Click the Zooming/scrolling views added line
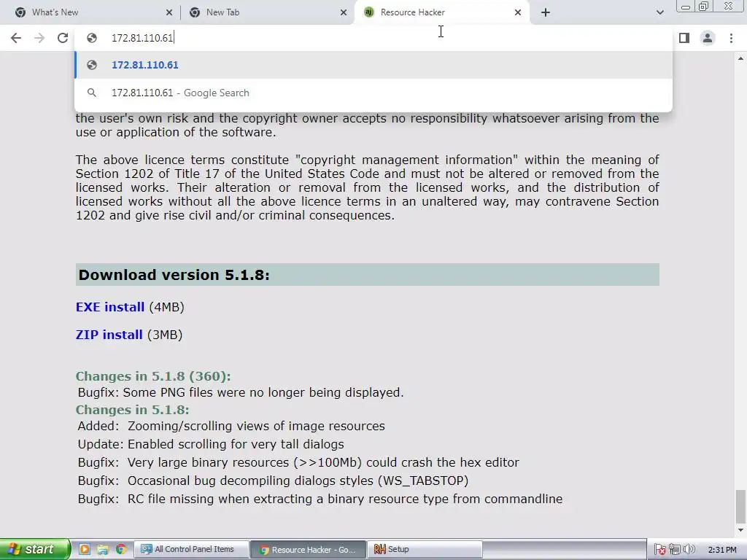This screenshot has width=747, height=560. [x=231, y=426]
